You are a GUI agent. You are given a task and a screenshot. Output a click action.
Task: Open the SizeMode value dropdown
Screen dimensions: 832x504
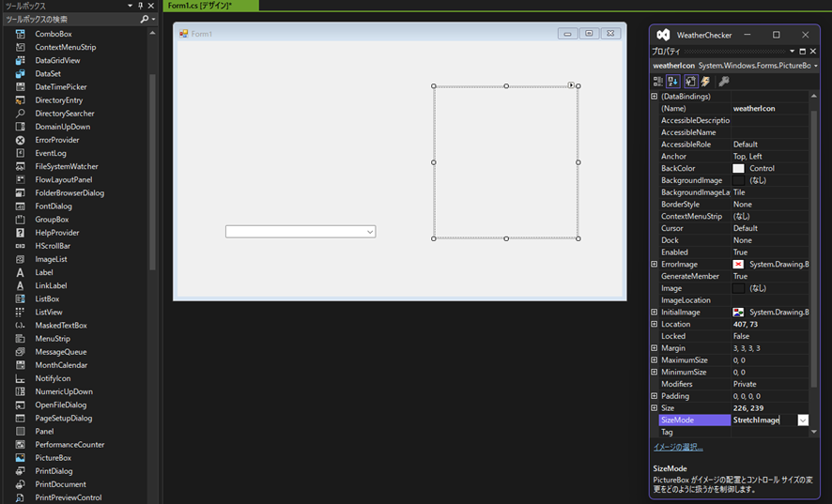(x=803, y=420)
